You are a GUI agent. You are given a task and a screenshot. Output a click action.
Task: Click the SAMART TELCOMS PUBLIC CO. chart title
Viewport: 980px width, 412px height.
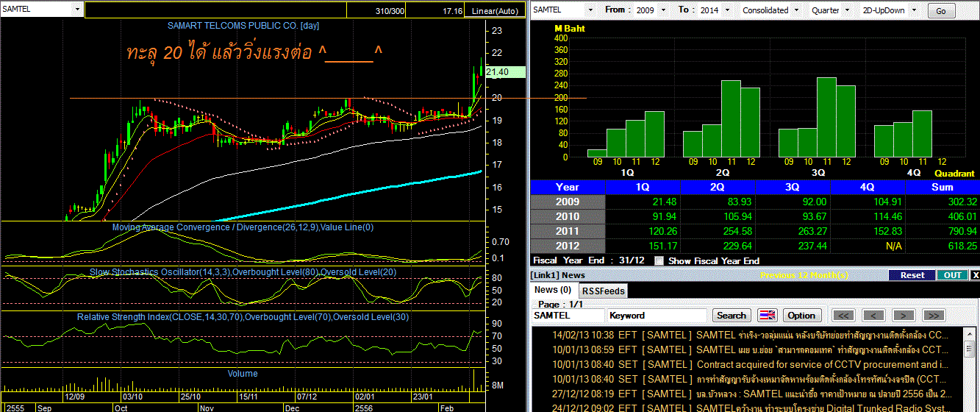coord(243,25)
